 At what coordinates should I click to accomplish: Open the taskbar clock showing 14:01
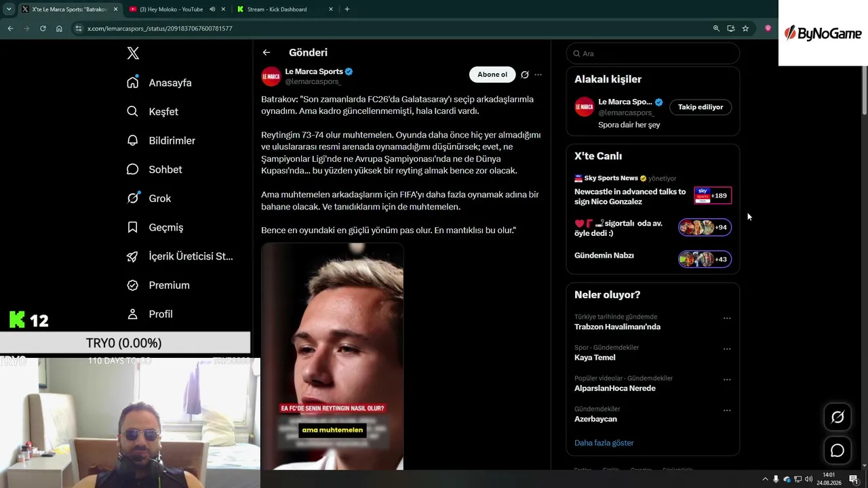[x=829, y=479]
